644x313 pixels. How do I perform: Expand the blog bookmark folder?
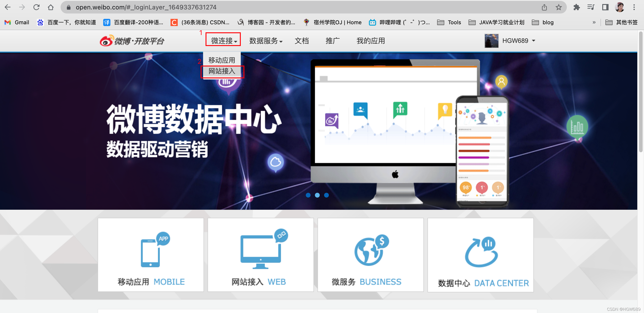(x=543, y=22)
